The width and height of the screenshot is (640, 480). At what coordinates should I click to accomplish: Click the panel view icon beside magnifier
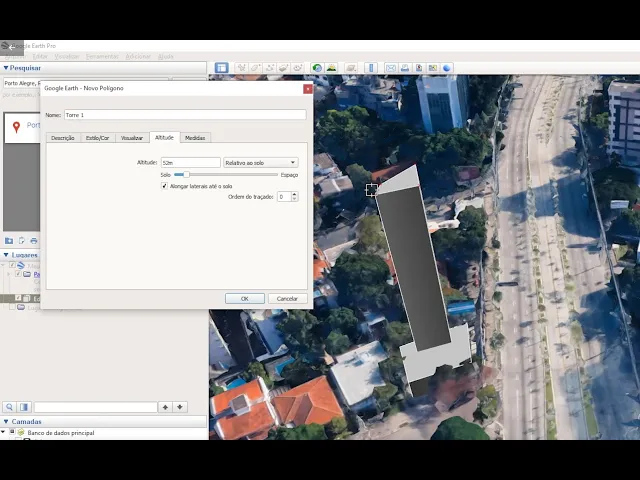(x=24, y=407)
